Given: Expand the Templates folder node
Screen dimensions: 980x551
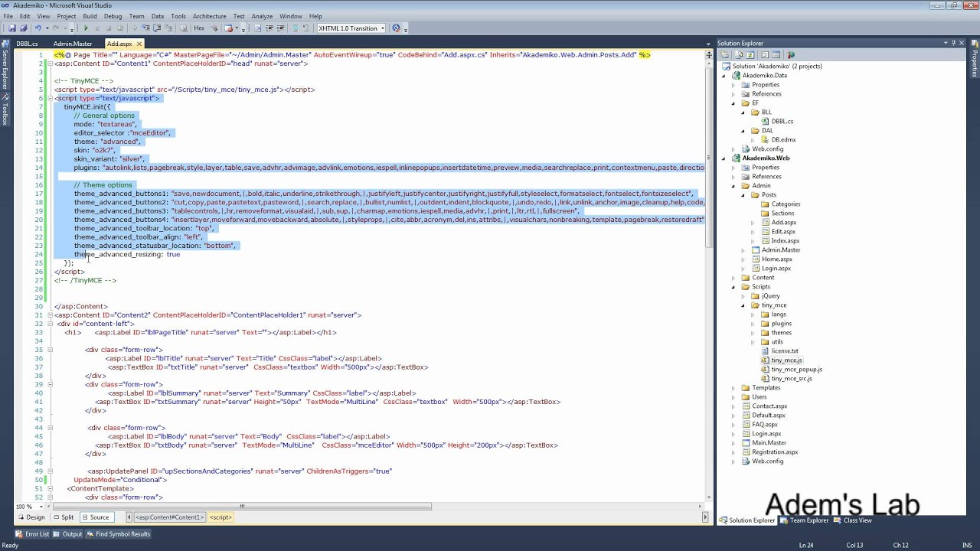Looking at the screenshot, I should point(734,388).
